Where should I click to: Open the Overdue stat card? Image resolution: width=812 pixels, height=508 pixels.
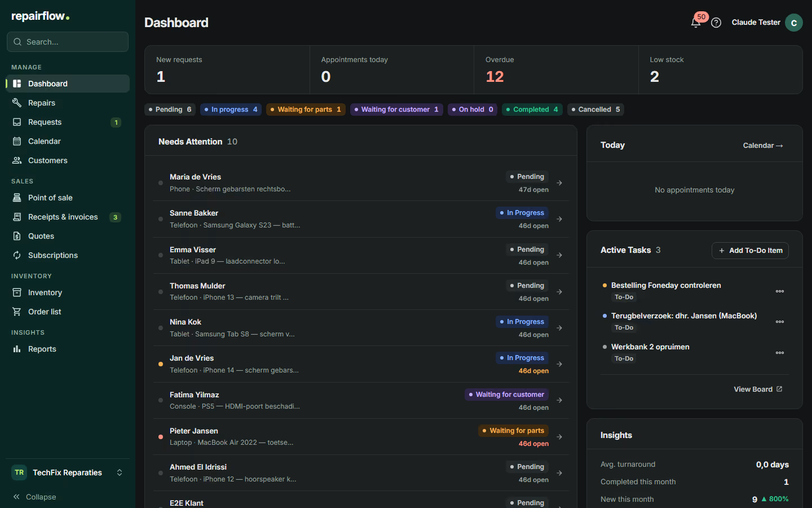[556, 69]
